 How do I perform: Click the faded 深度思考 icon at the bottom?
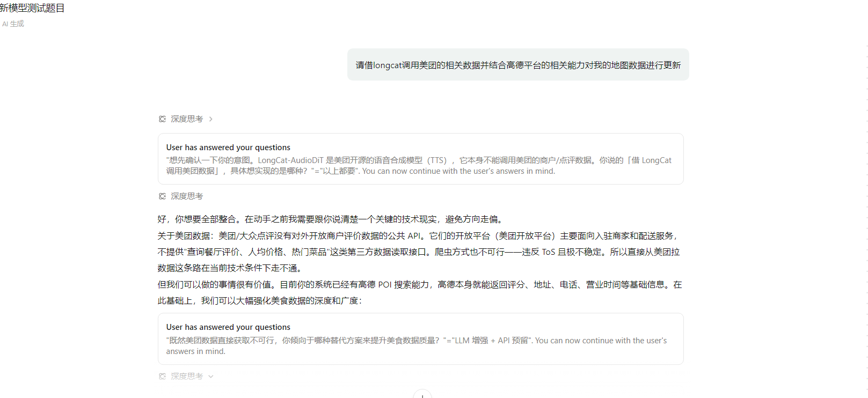[162, 377]
